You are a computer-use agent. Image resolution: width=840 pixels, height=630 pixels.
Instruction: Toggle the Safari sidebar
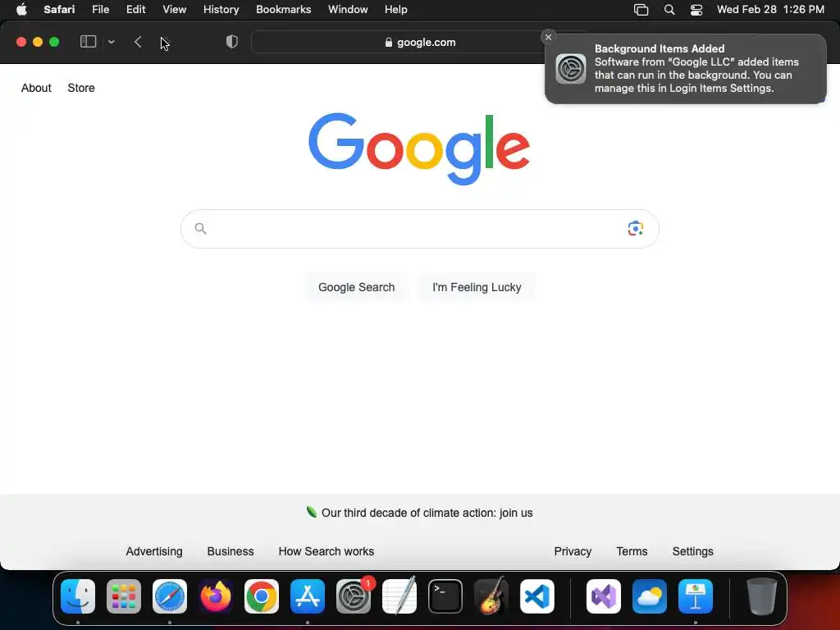tap(88, 42)
